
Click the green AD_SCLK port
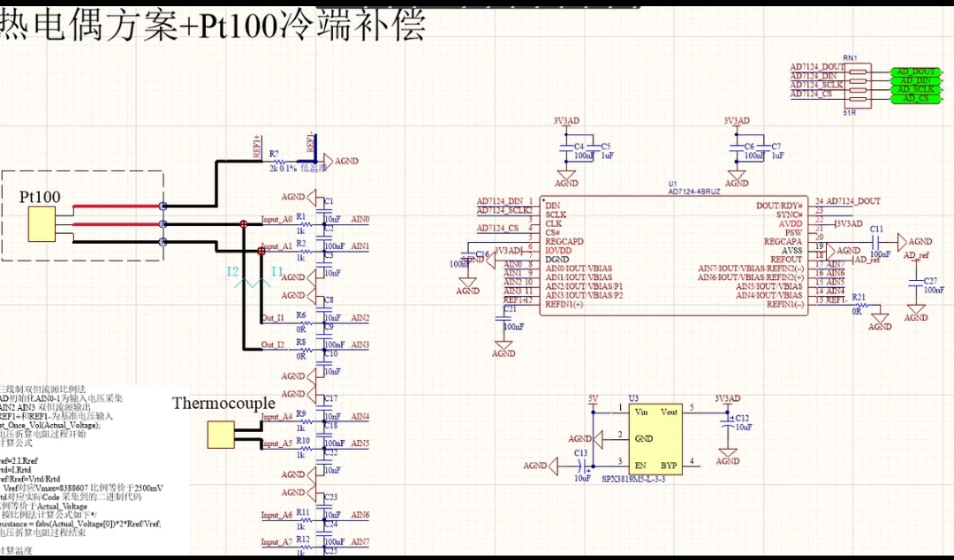(x=916, y=89)
